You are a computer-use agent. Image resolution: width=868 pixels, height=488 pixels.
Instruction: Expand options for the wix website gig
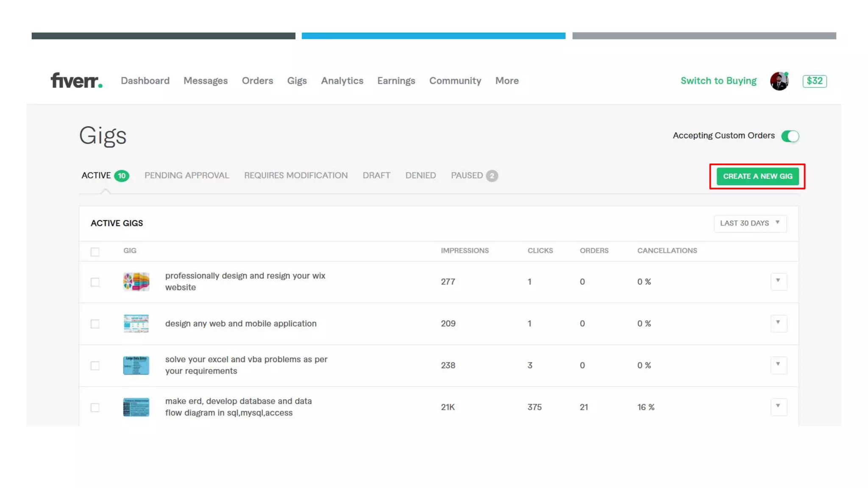click(x=778, y=281)
